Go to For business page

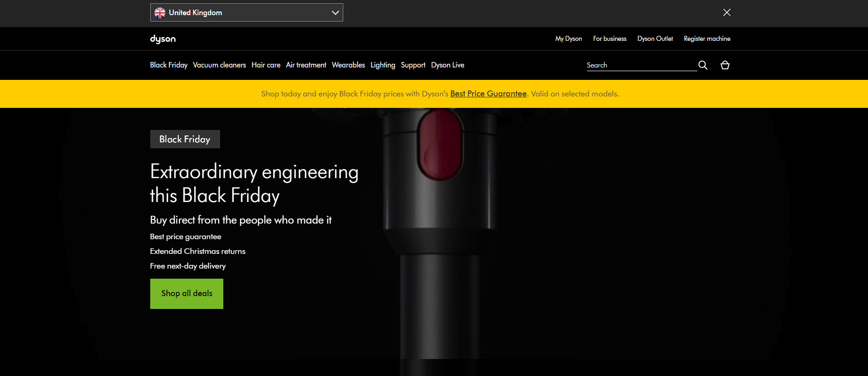tap(609, 39)
